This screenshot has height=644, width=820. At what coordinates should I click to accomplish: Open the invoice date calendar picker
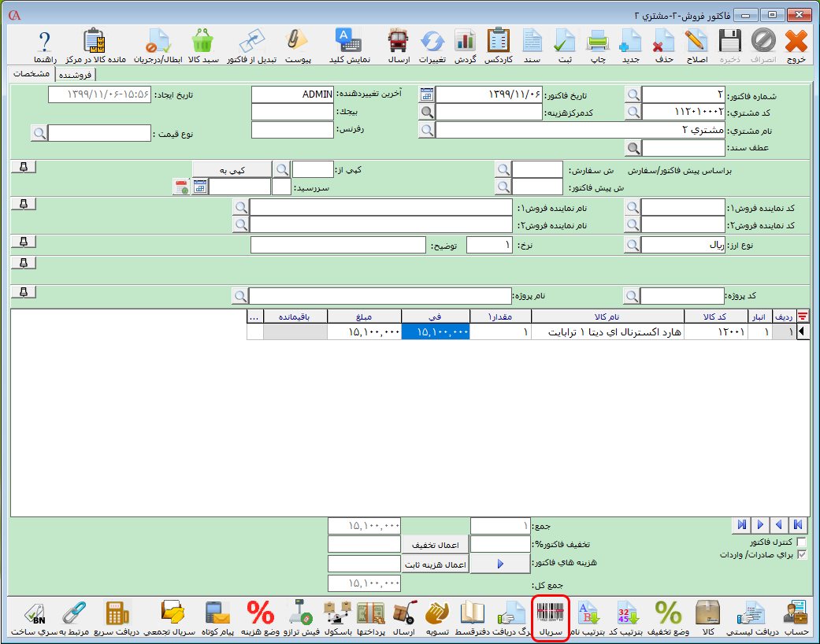coord(427,94)
